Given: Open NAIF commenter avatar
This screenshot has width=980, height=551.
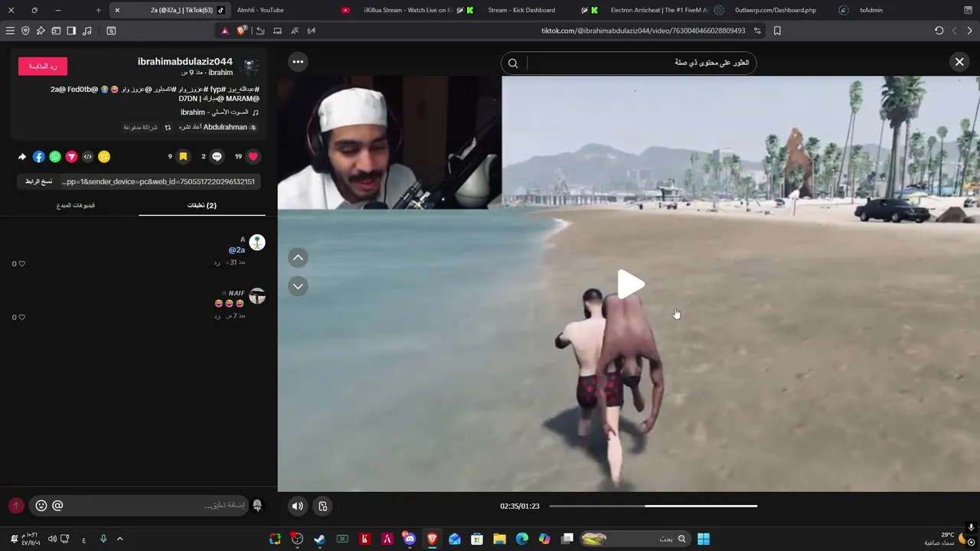Looking at the screenshot, I should 257,296.
